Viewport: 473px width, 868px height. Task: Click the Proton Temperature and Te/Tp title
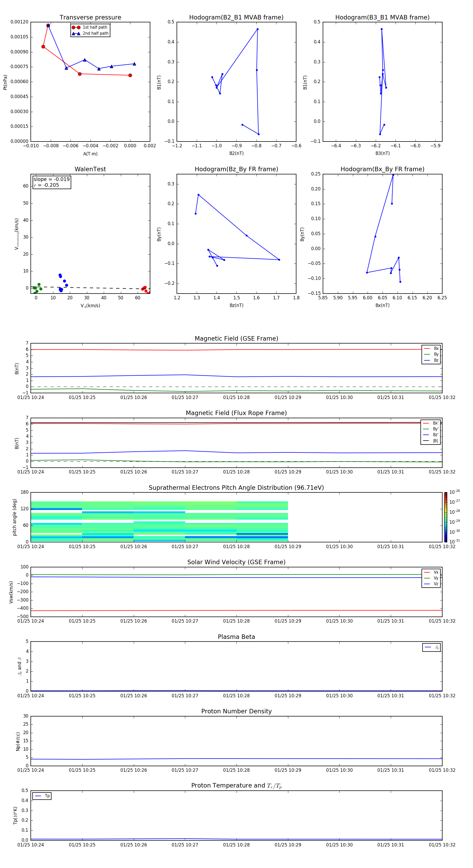[236, 786]
